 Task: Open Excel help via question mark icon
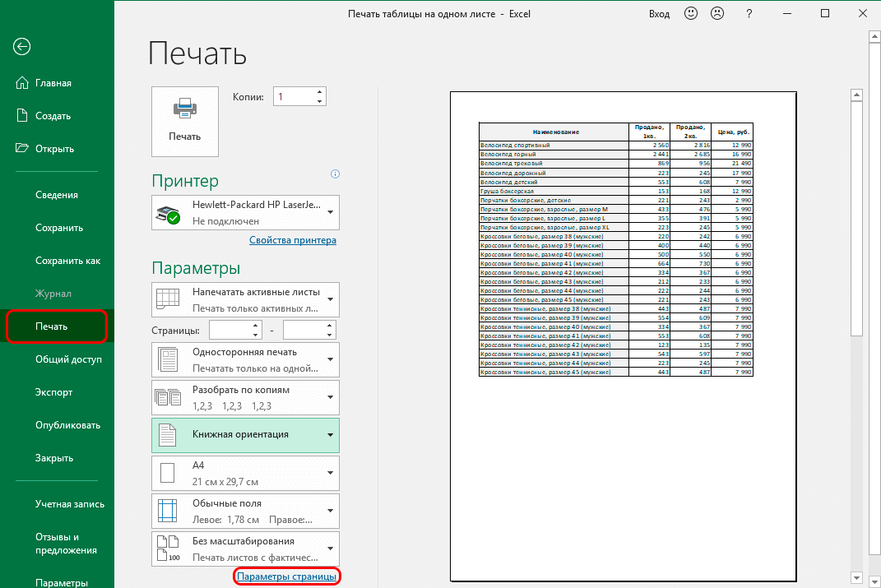click(749, 13)
